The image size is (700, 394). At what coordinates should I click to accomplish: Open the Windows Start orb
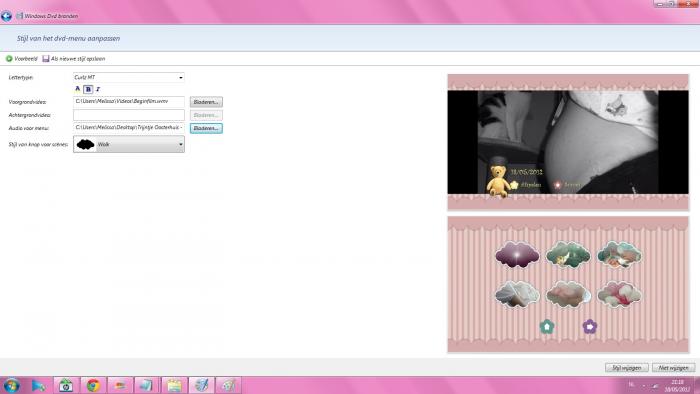tap(12, 385)
